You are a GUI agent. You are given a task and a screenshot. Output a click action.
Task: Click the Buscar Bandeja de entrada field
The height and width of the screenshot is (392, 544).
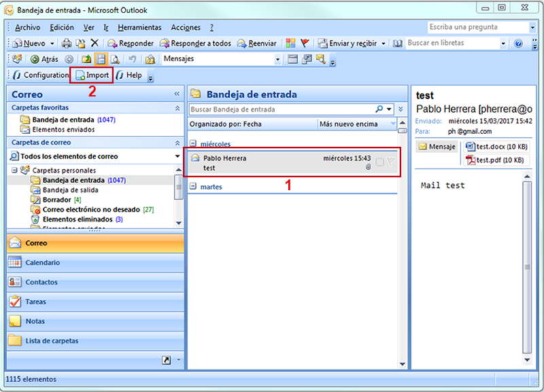[x=282, y=109]
